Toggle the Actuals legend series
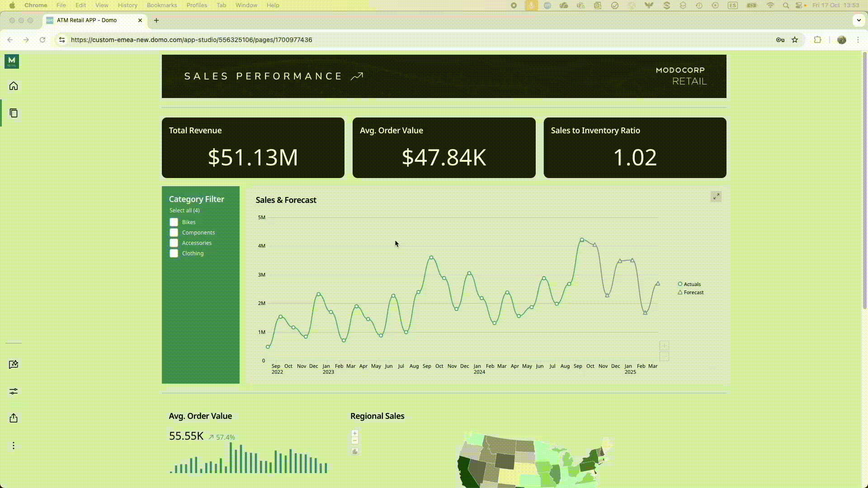The width and height of the screenshot is (868, 488). pos(692,284)
